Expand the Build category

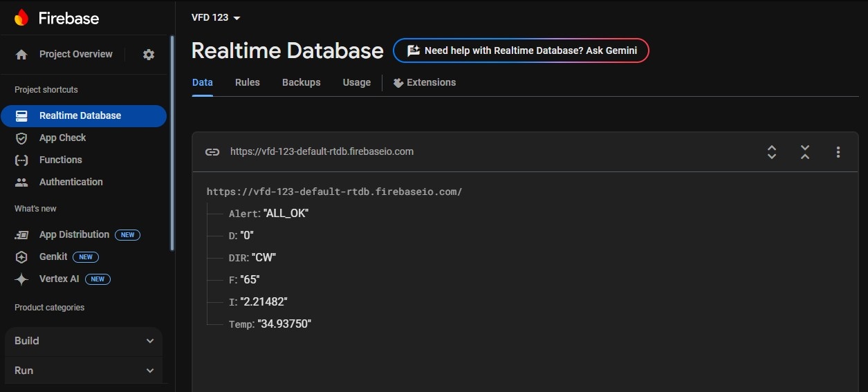coord(84,341)
